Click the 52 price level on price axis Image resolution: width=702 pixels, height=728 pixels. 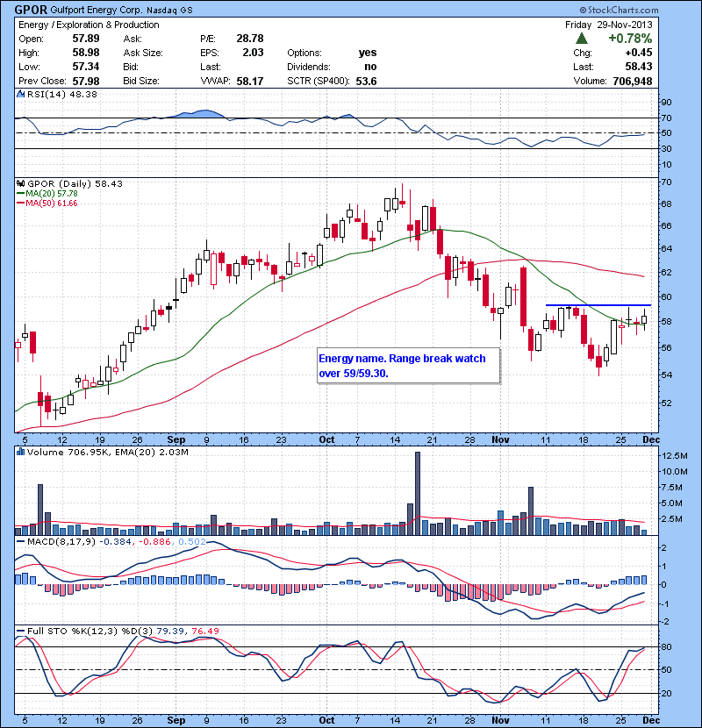coord(666,403)
